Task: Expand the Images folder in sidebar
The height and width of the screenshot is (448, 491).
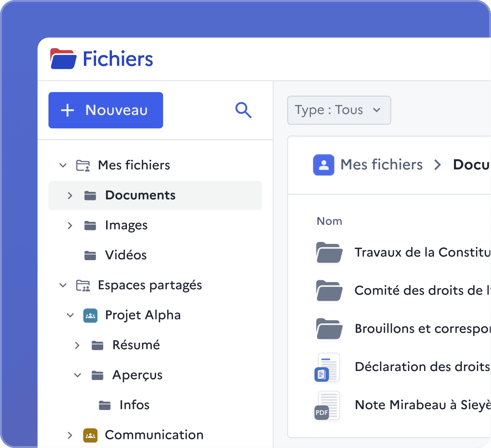Action: [x=70, y=225]
